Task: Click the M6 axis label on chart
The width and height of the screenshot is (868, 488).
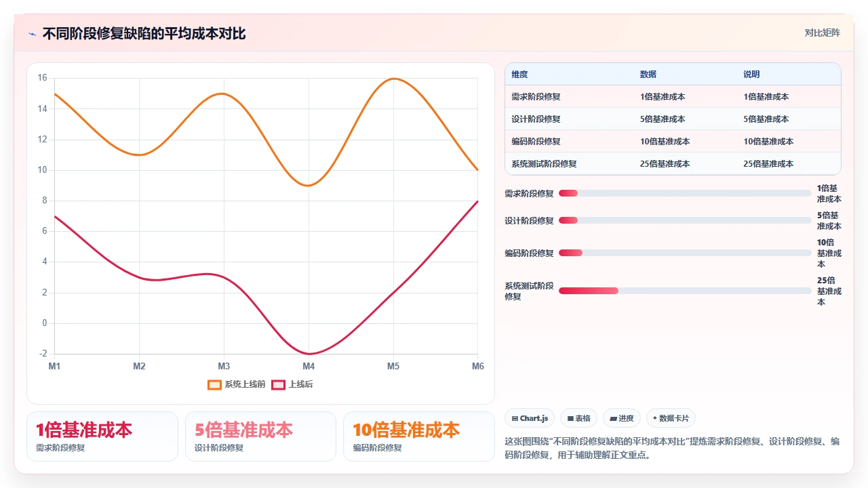Action: click(477, 366)
